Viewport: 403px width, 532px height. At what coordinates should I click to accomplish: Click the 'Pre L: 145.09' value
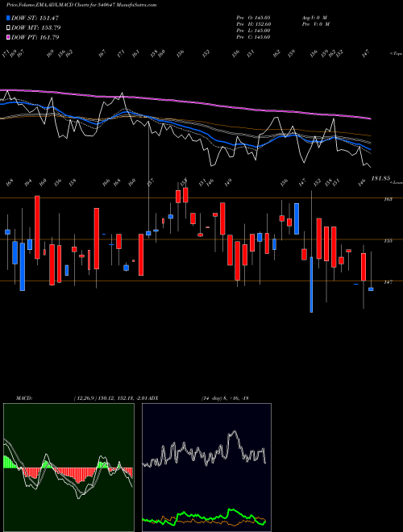pyautogui.click(x=253, y=31)
